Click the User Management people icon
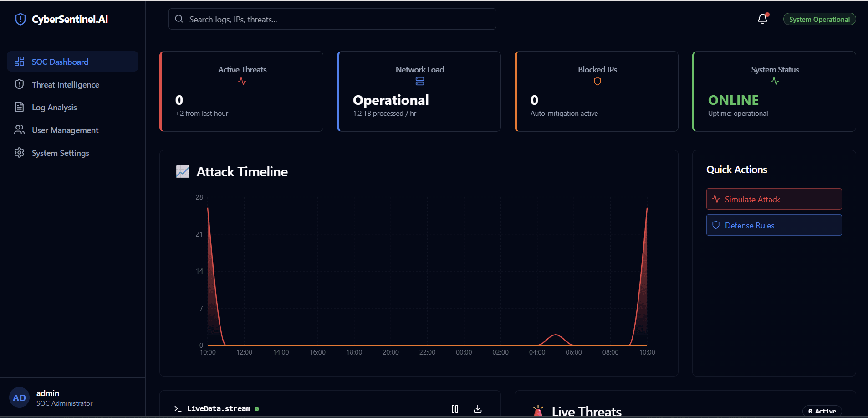The height and width of the screenshot is (418, 868). coord(19,129)
